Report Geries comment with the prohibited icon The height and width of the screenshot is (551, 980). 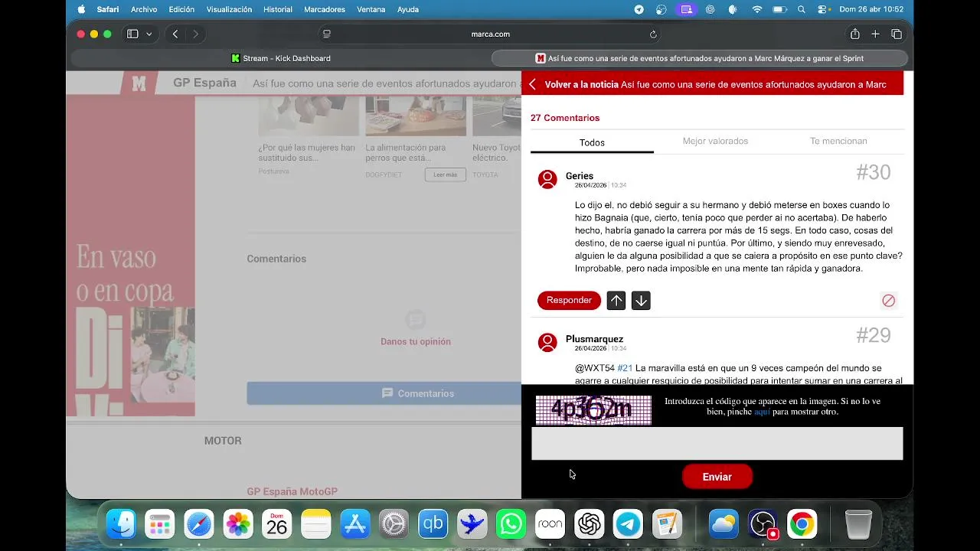pos(888,301)
